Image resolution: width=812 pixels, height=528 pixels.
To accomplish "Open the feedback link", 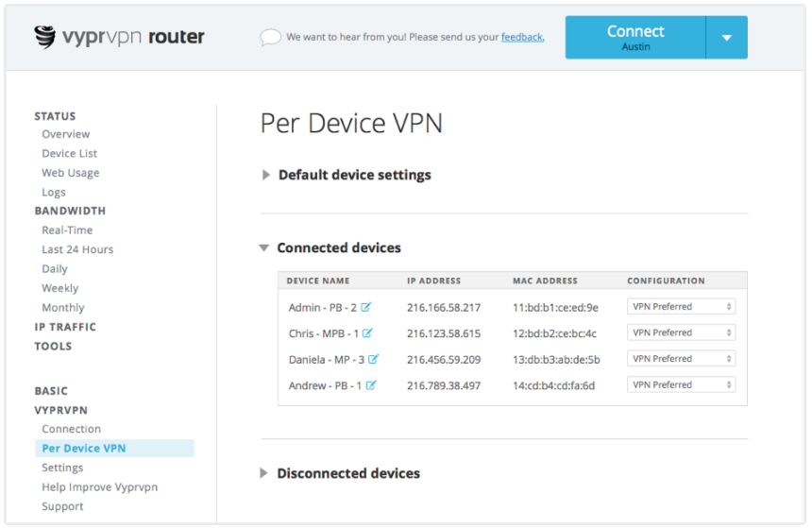I will click(522, 38).
